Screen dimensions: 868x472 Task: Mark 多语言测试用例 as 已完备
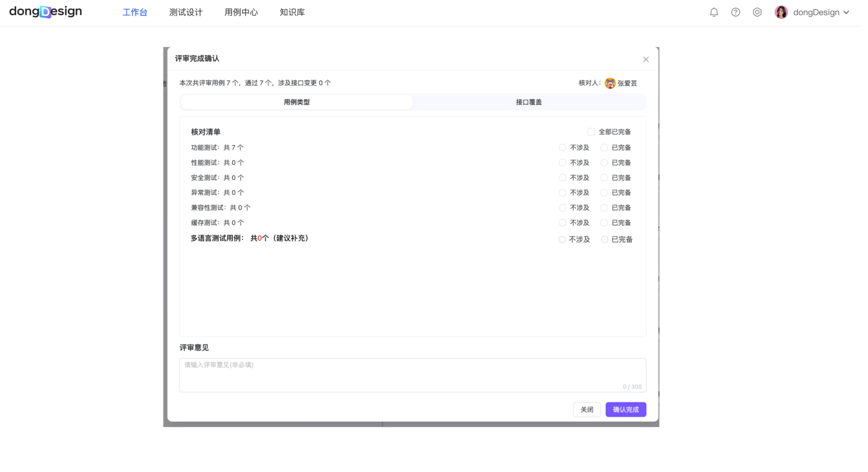tap(604, 240)
